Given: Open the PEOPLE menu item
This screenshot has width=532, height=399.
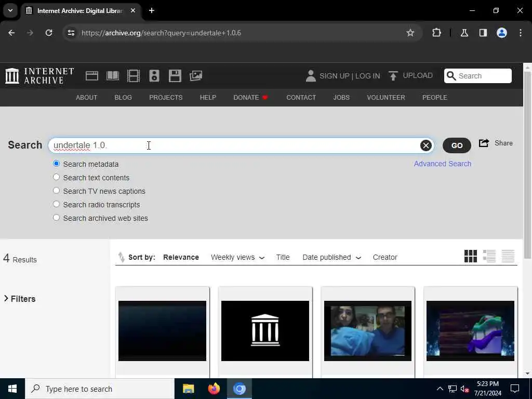Looking at the screenshot, I should pyautogui.click(x=435, y=97).
